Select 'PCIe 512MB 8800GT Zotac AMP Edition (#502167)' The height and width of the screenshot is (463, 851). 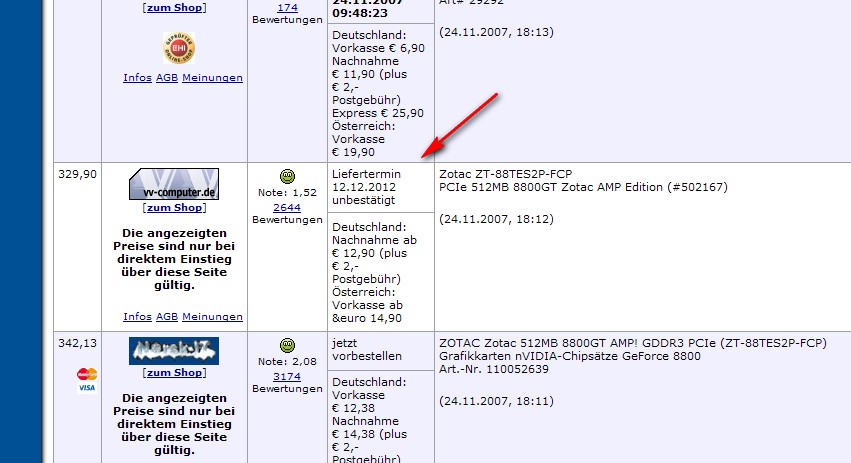(583, 187)
